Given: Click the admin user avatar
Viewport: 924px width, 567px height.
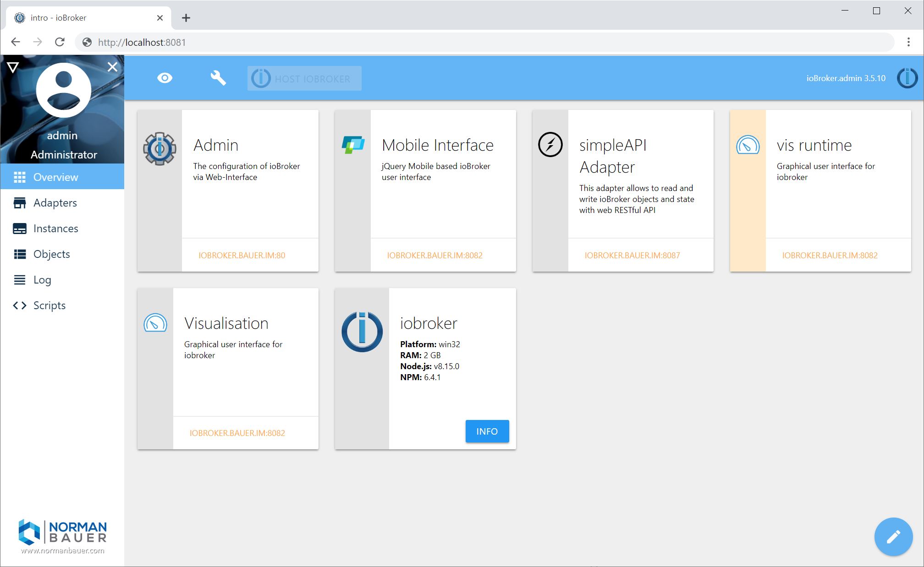Looking at the screenshot, I should tap(64, 90).
